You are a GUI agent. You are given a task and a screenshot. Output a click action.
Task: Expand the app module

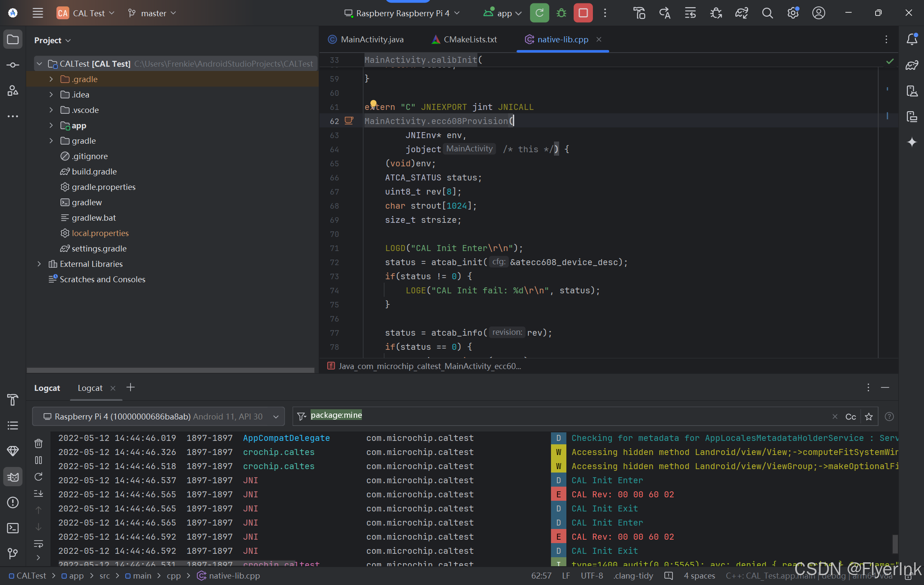(51, 125)
